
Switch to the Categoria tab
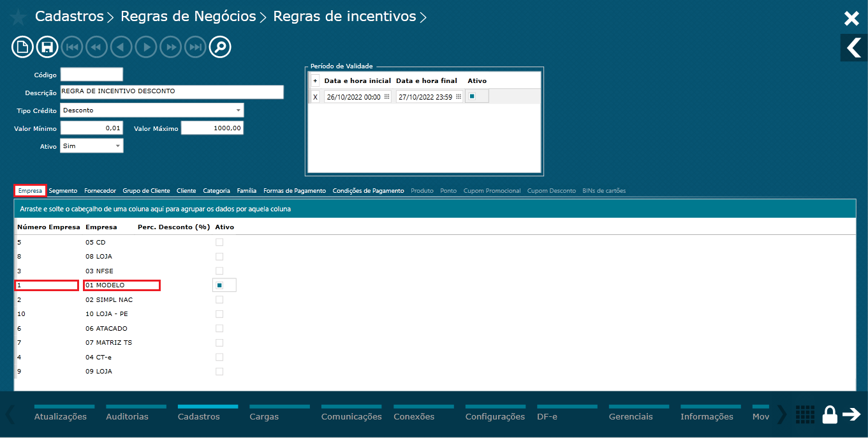coord(217,191)
